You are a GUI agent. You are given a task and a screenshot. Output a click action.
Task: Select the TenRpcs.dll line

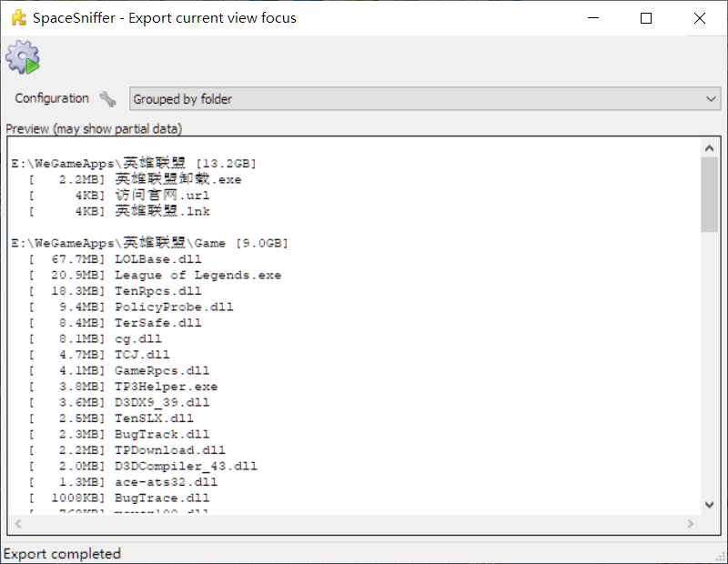116,291
